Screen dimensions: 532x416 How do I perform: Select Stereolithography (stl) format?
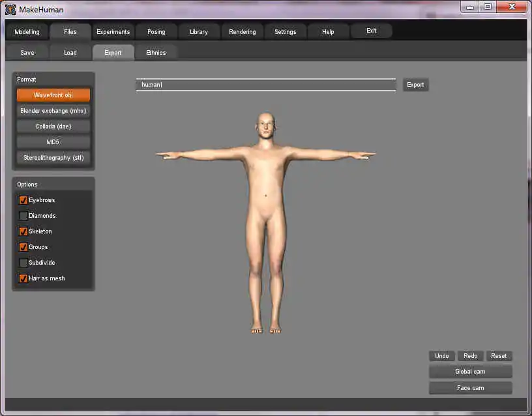[53, 158]
